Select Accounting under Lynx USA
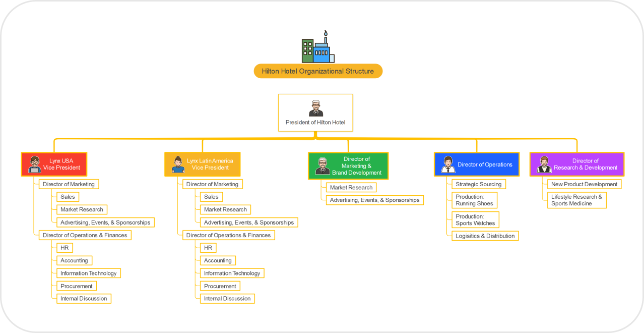This screenshot has width=644, height=333. coord(74,261)
